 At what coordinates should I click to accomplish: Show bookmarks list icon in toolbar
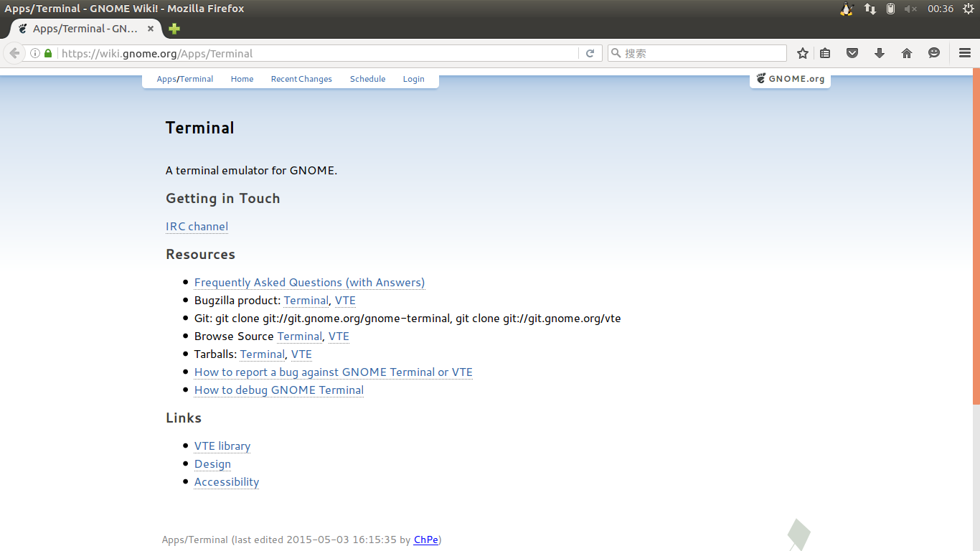pos(825,53)
